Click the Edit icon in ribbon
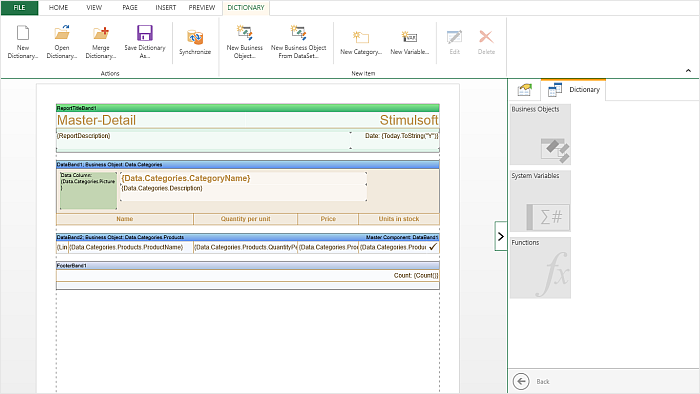The image size is (700, 394). (x=454, y=37)
